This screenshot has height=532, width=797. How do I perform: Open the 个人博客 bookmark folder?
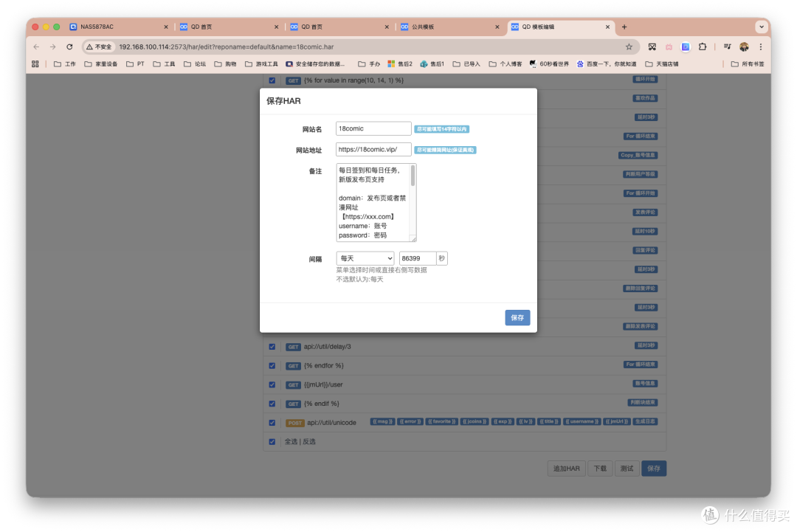[x=506, y=64]
